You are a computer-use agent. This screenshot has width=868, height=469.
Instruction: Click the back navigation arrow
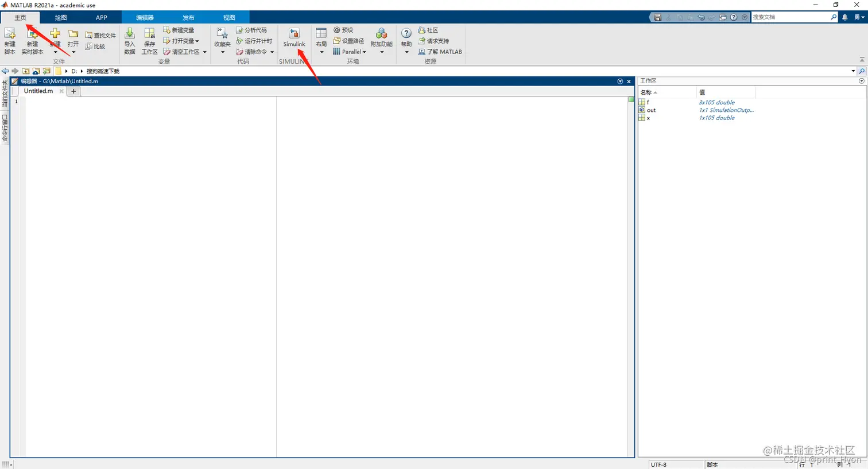point(5,71)
